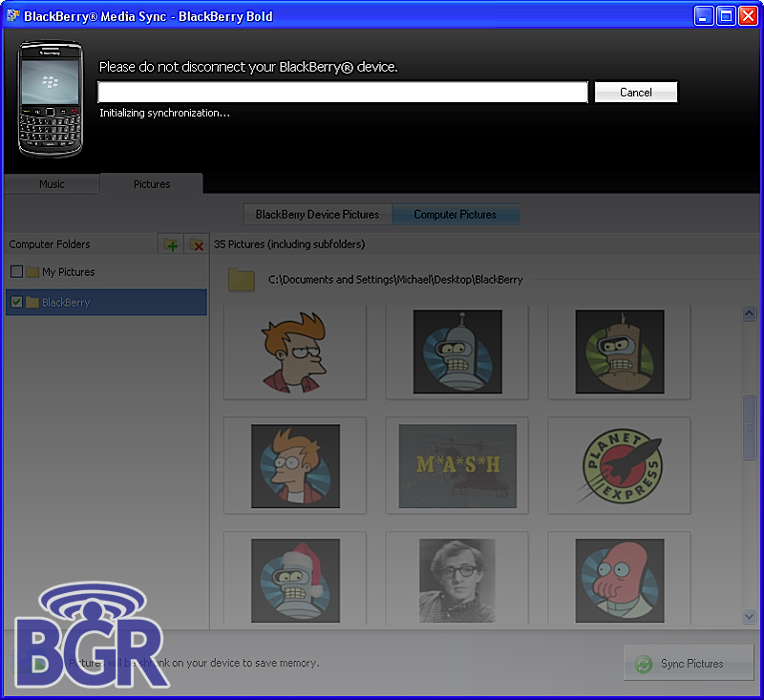Open the BlackBerry Device Pictures view
The height and width of the screenshot is (700, 764).
(x=317, y=214)
